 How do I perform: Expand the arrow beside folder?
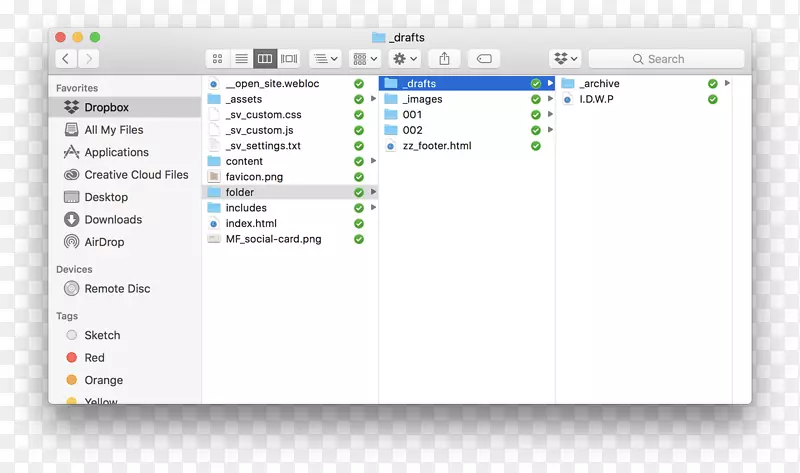373,192
